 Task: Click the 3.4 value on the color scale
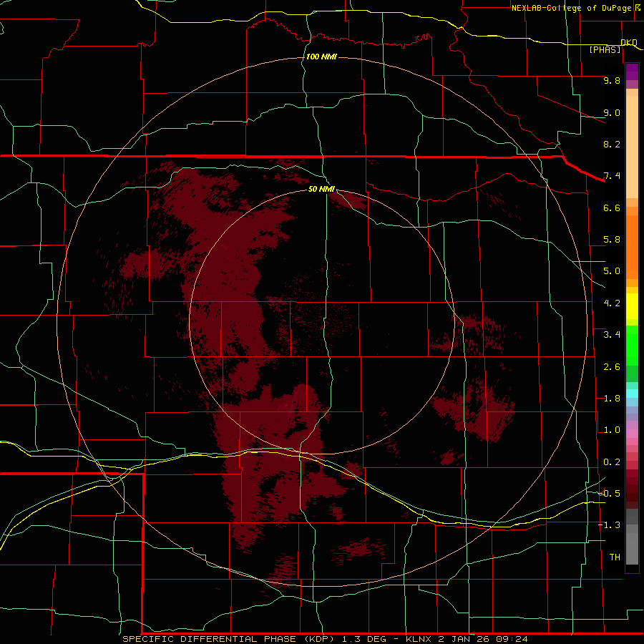(x=612, y=335)
